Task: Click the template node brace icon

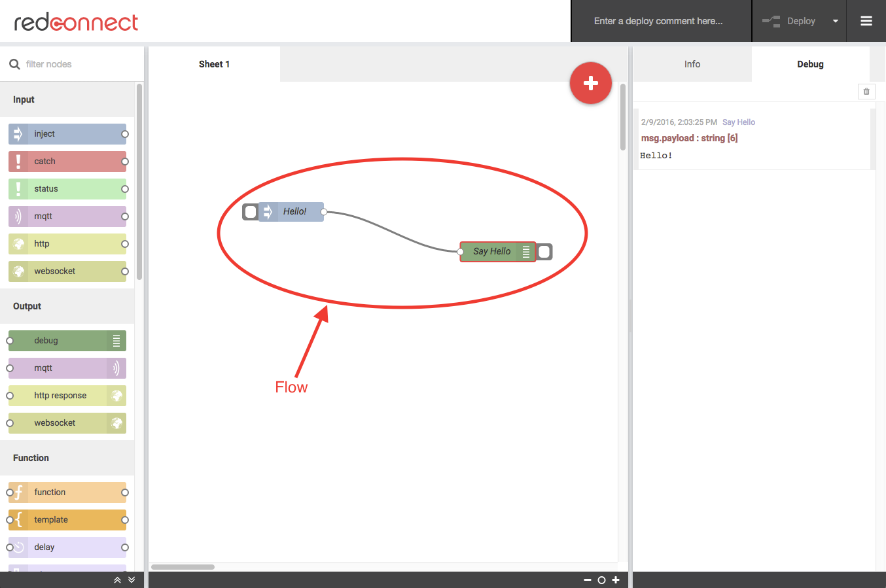Action: [18, 520]
